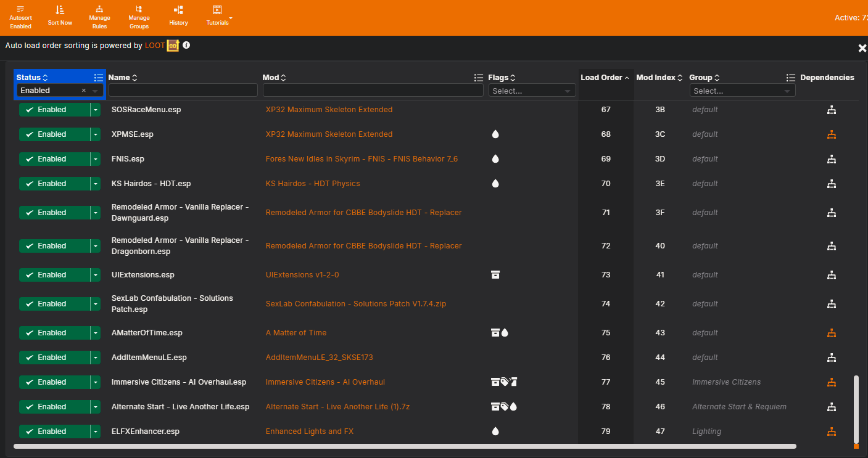Open the Tutorials dropdown
The width and height of the screenshot is (868, 458).
(219, 16)
